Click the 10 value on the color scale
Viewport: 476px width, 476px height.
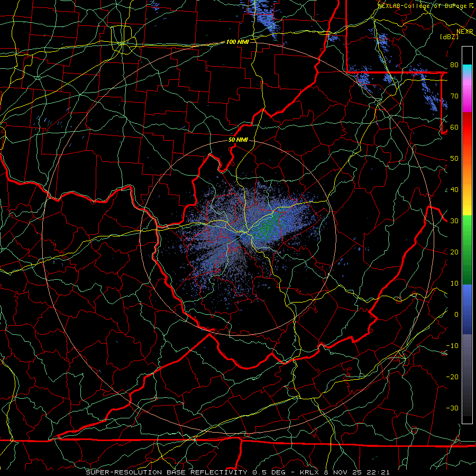click(x=454, y=283)
